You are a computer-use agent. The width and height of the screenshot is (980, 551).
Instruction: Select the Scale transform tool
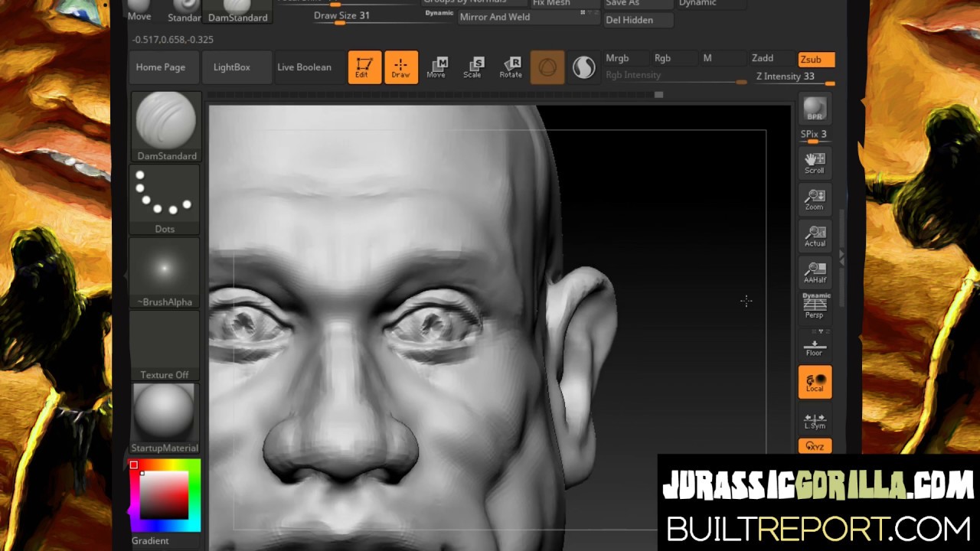pos(472,67)
